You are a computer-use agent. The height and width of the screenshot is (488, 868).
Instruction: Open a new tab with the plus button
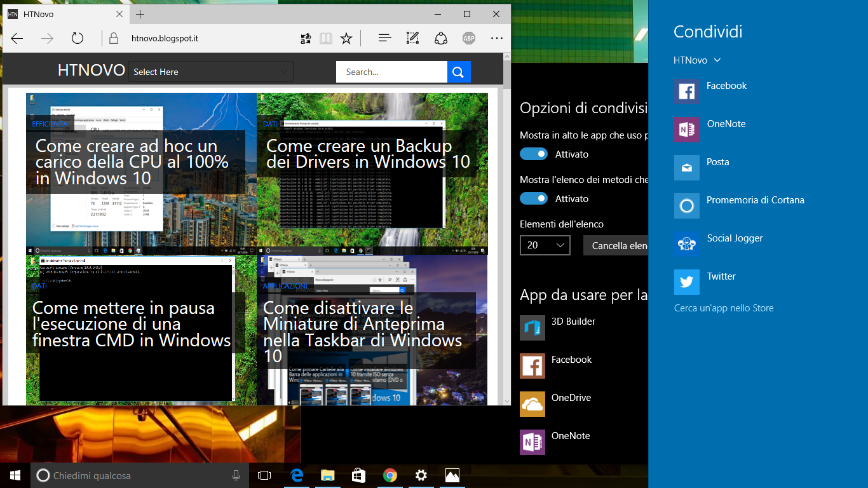click(140, 14)
